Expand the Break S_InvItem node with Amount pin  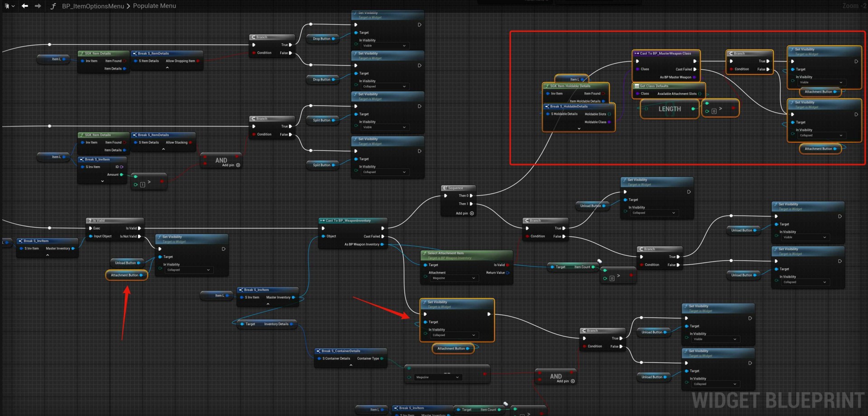103,181
